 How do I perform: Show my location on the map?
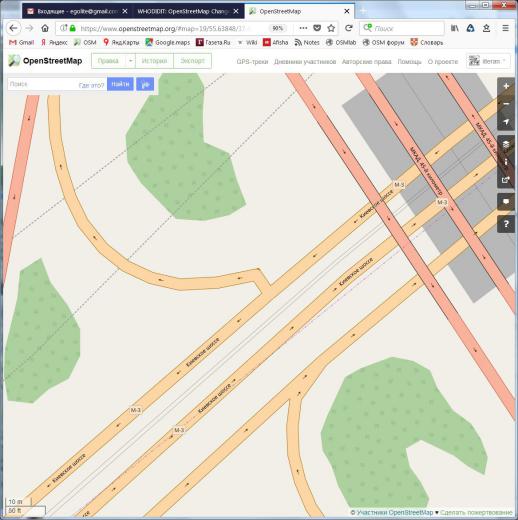click(506, 122)
